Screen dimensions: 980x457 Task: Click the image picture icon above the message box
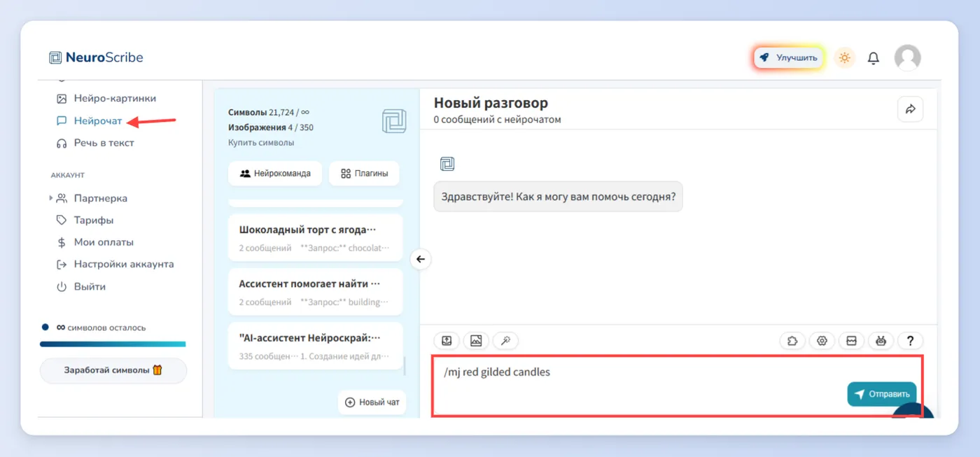click(x=476, y=341)
